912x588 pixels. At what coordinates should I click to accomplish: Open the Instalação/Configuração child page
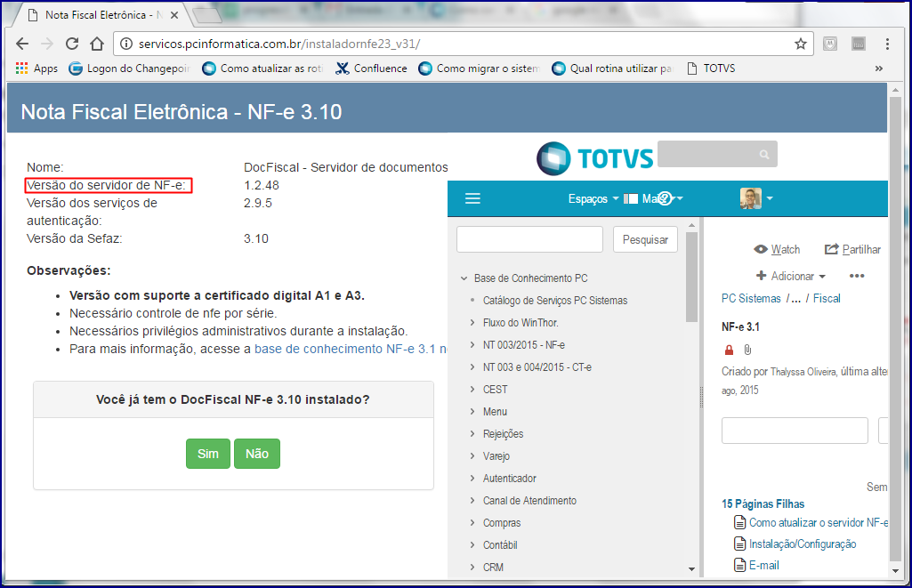click(x=802, y=544)
